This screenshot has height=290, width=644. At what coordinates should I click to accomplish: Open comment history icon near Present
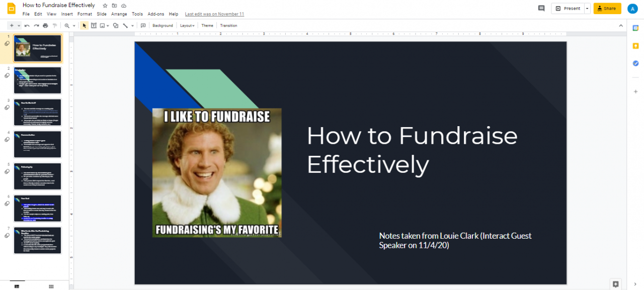point(541,9)
